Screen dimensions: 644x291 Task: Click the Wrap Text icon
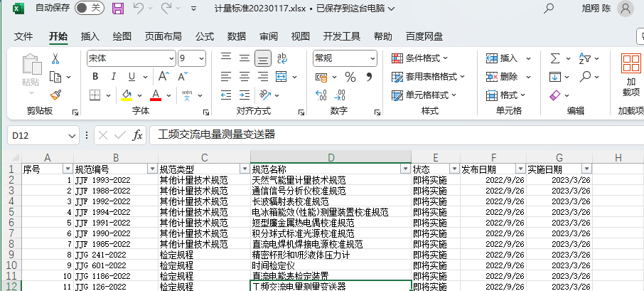(x=282, y=58)
